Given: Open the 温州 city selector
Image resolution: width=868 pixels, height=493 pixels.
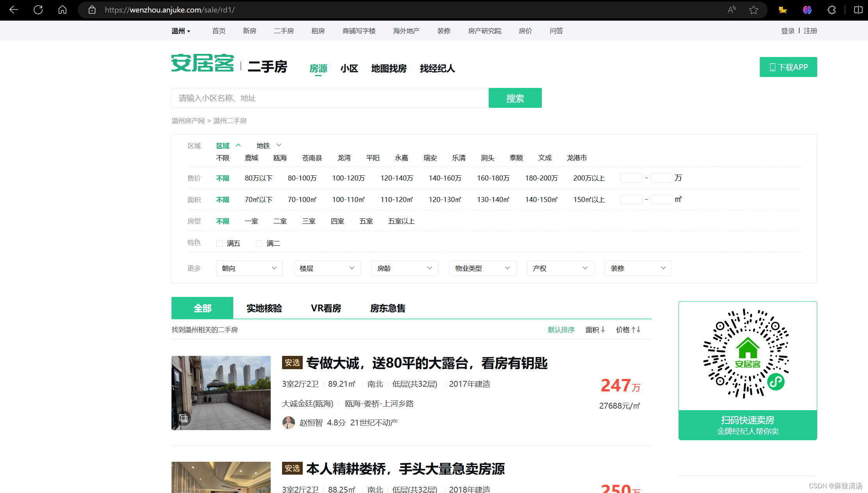Looking at the screenshot, I should click(181, 31).
